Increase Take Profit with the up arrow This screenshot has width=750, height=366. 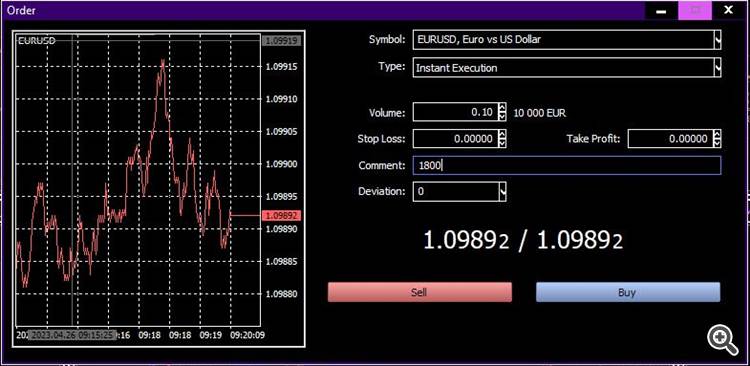click(x=717, y=135)
